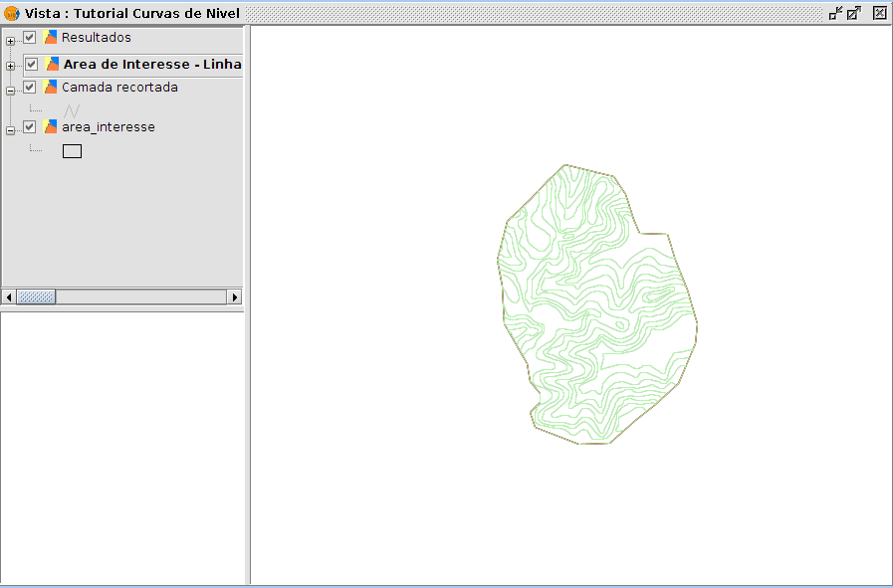
Task: Click the Resultados layer icon
Action: [51, 38]
